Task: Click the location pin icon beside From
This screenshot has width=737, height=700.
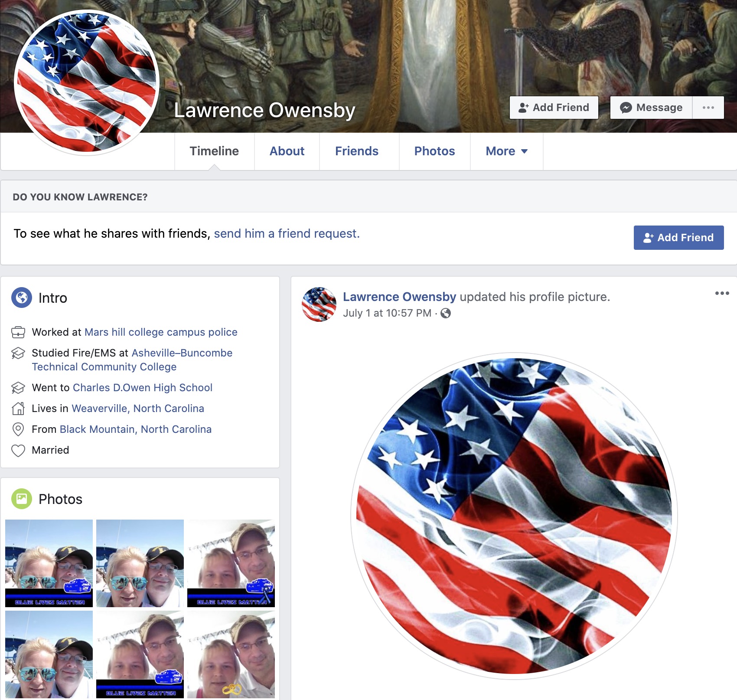Action: point(18,429)
